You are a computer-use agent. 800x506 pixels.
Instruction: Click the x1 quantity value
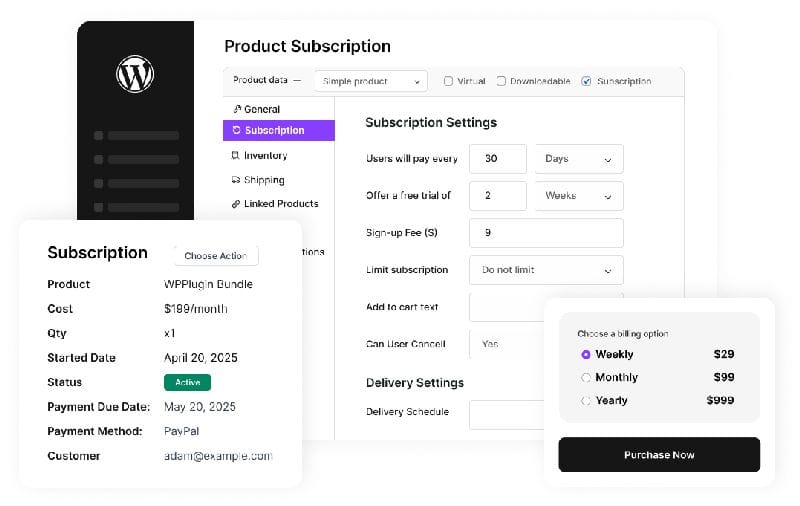169,333
